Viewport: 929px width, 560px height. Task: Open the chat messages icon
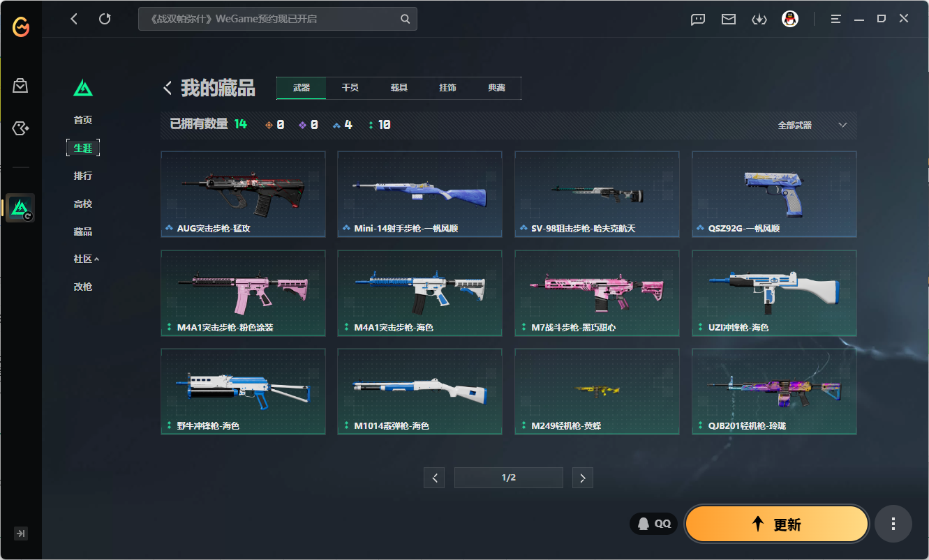point(698,20)
